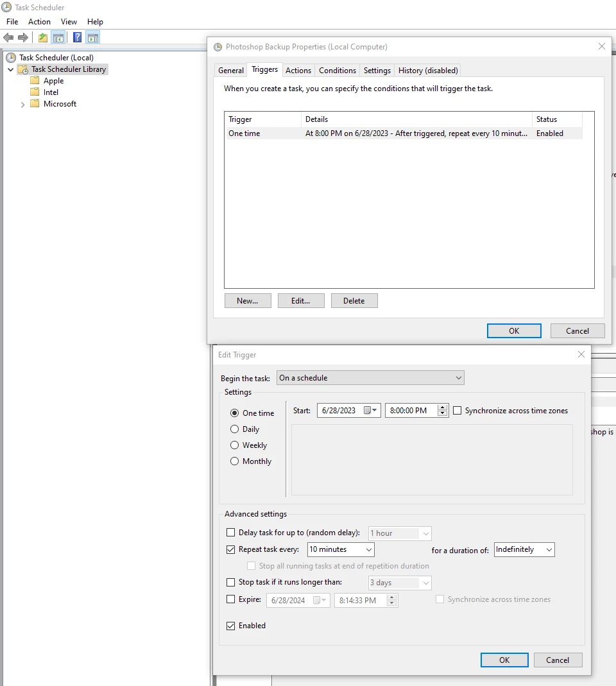The height and width of the screenshot is (686, 616).
Task: Check Stop task if it runs longer than
Action: 230,582
